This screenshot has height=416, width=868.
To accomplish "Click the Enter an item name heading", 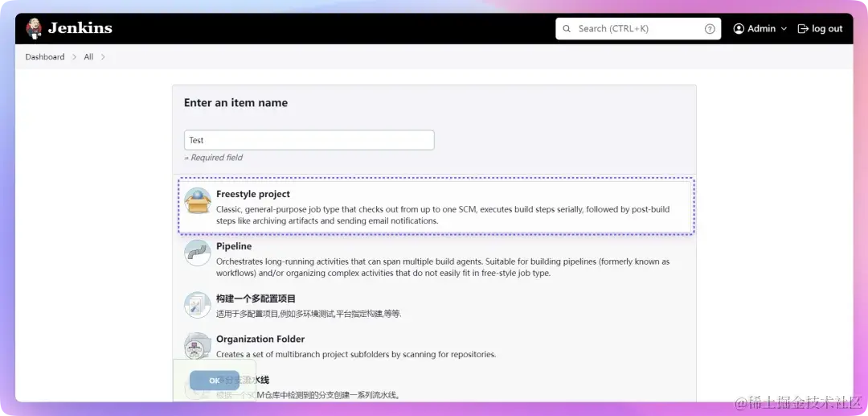I will click(235, 102).
